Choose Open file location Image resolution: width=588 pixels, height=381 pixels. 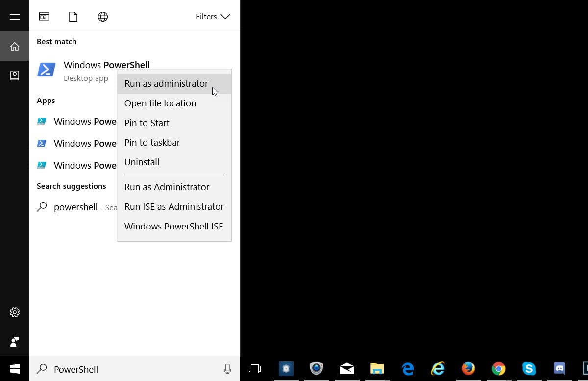[x=174, y=103]
